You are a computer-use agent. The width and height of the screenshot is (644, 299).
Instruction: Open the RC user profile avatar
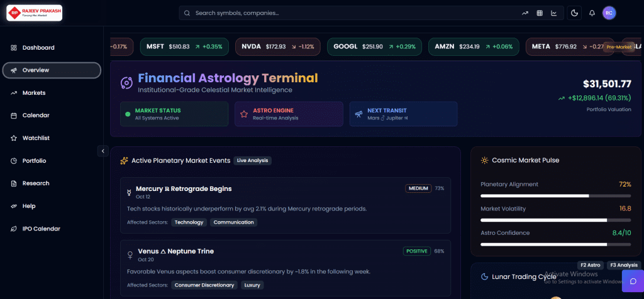[609, 13]
